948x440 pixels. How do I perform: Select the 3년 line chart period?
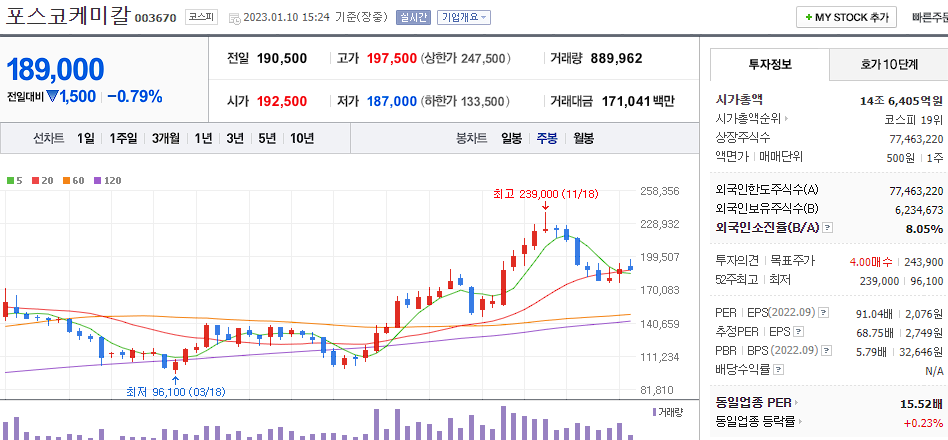tap(235, 138)
